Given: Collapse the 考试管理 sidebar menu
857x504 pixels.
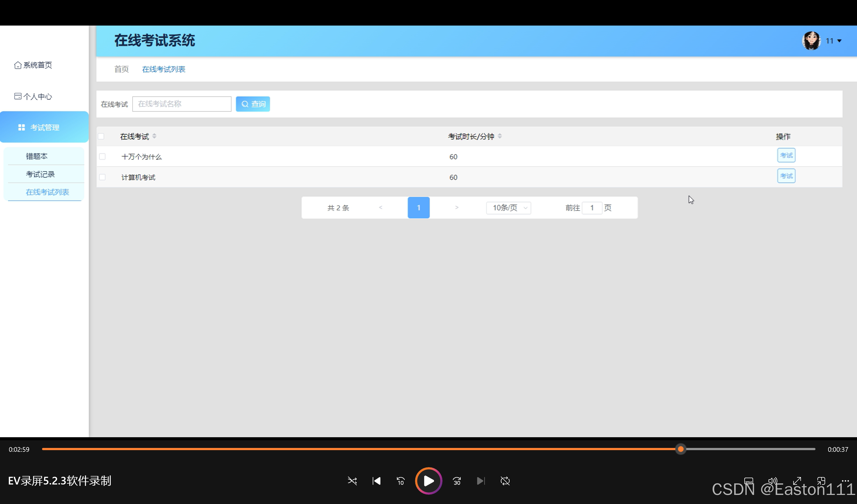Looking at the screenshot, I should [x=44, y=127].
